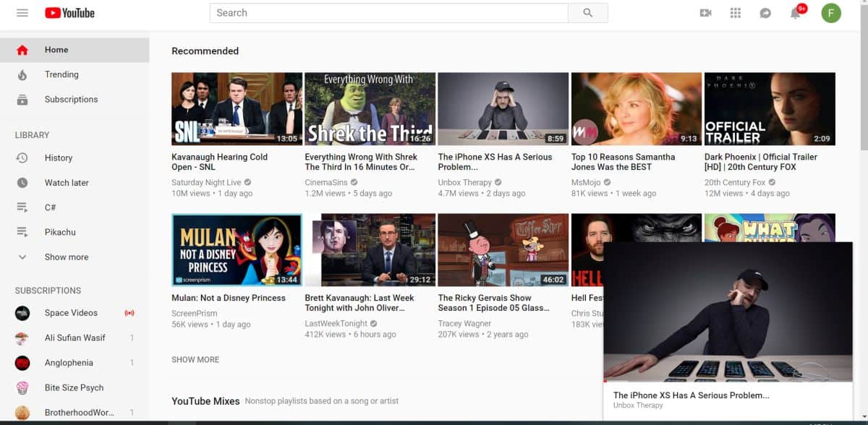Open the History sidebar icon
This screenshot has width=868, height=425.
coord(22,158)
